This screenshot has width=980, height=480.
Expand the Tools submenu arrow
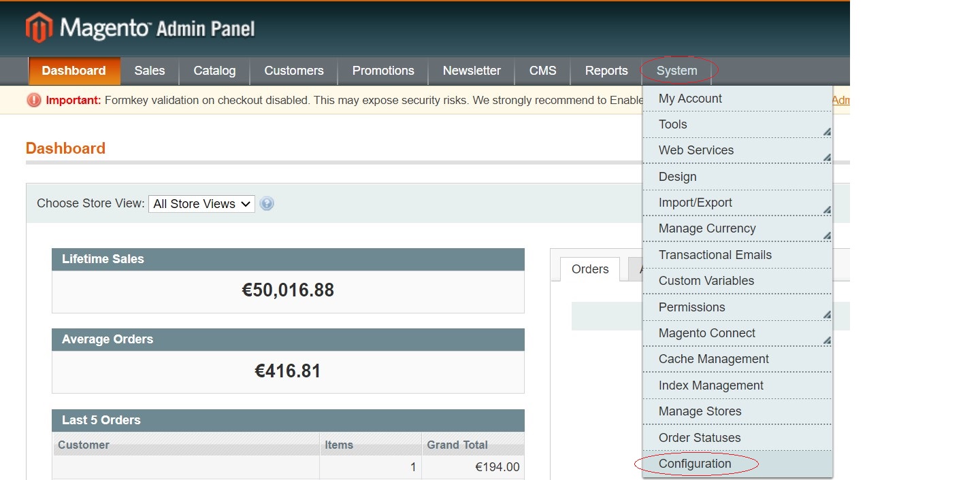tap(826, 132)
